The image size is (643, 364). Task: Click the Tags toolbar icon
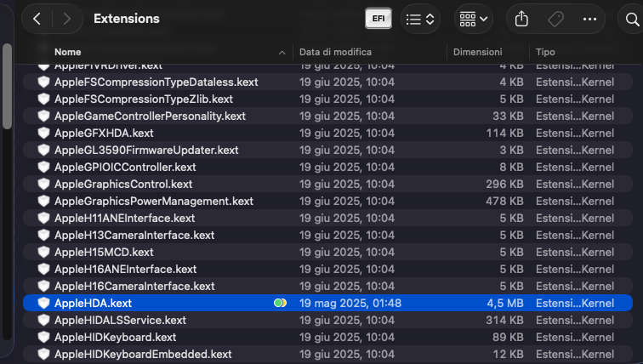[x=555, y=19]
